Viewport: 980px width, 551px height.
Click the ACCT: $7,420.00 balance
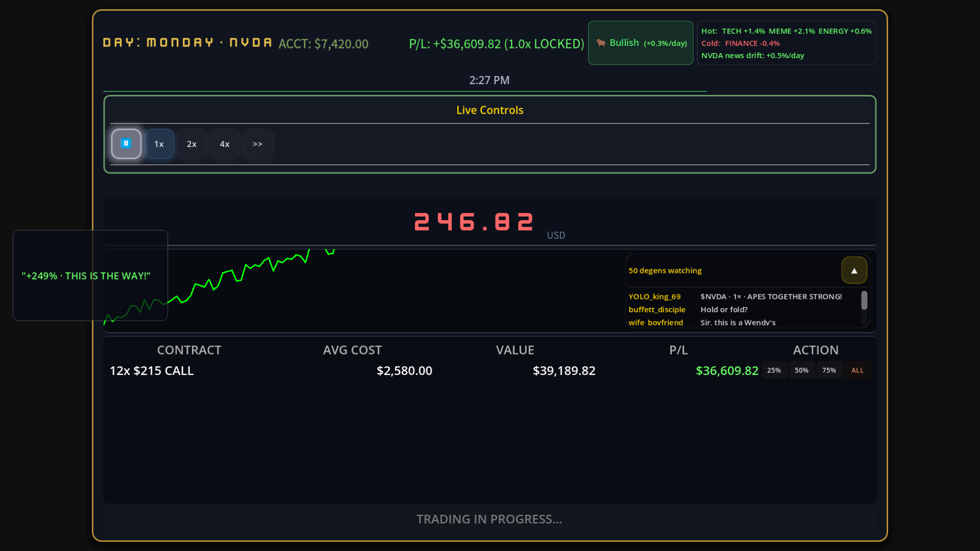323,44
